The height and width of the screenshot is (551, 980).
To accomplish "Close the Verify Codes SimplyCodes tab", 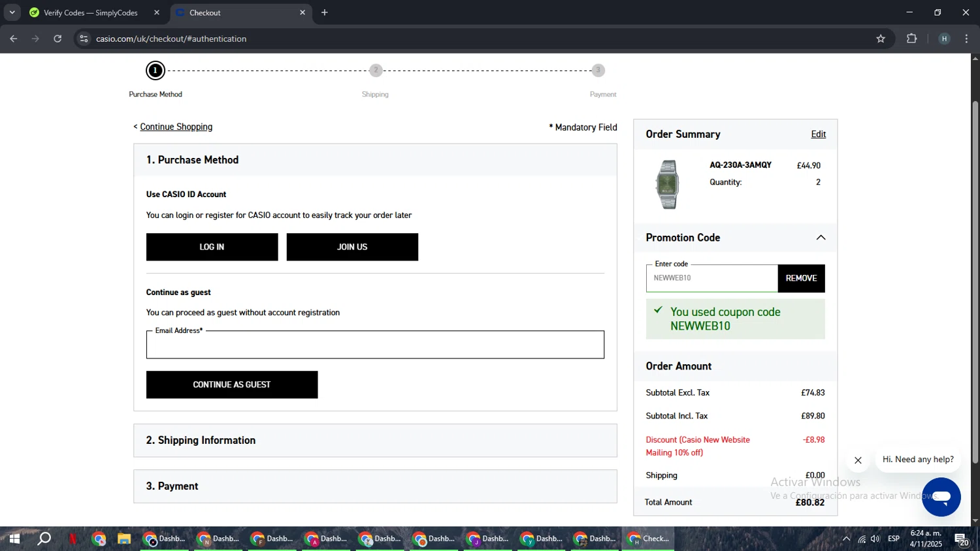I will (157, 12).
